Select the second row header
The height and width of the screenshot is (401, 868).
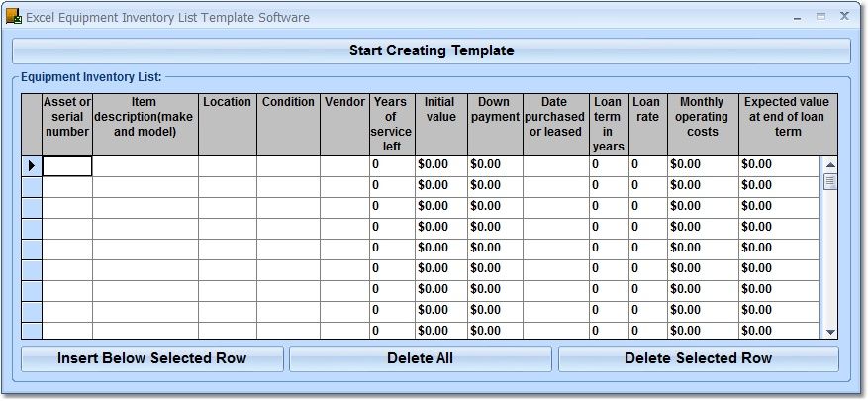(x=32, y=187)
